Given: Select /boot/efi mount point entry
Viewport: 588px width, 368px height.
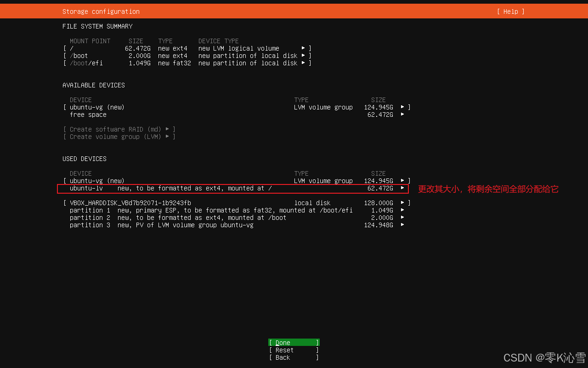Looking at the screenshot, I should tap(86, 63).
